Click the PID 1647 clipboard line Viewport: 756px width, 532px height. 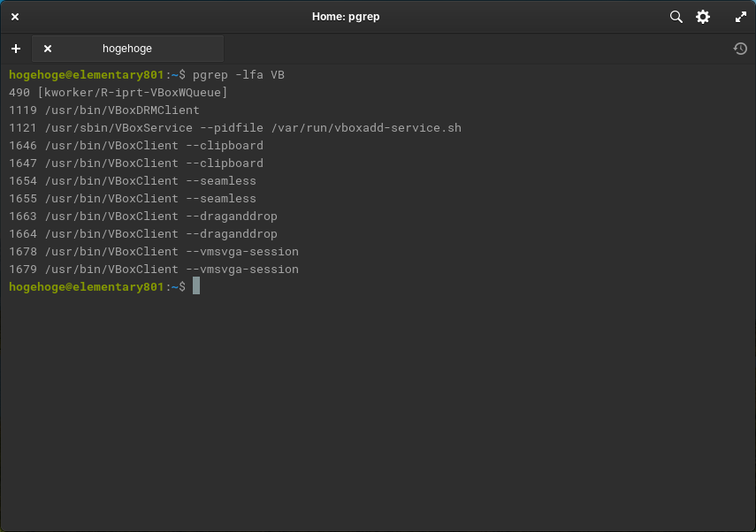click(x=136, y=163)
